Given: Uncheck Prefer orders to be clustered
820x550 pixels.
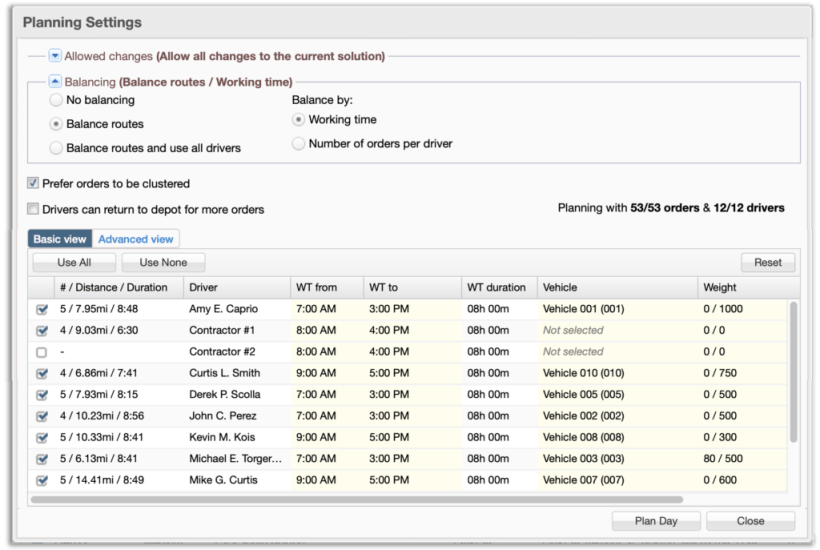Looking at the screenshot, I should pyautogui.click(x=34, y=184).
